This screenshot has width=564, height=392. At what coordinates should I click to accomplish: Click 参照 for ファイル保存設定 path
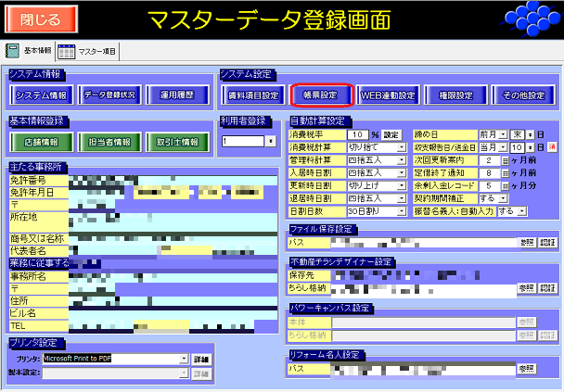click(x=527, y=243)
